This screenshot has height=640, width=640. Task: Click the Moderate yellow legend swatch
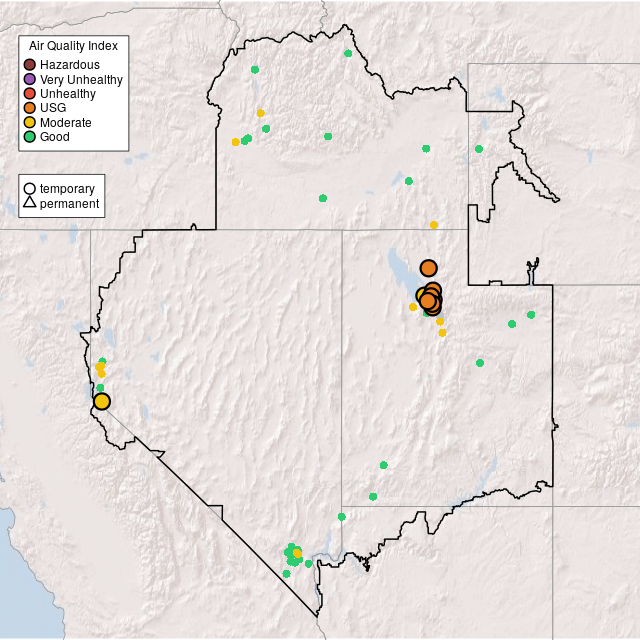point(30,123)
